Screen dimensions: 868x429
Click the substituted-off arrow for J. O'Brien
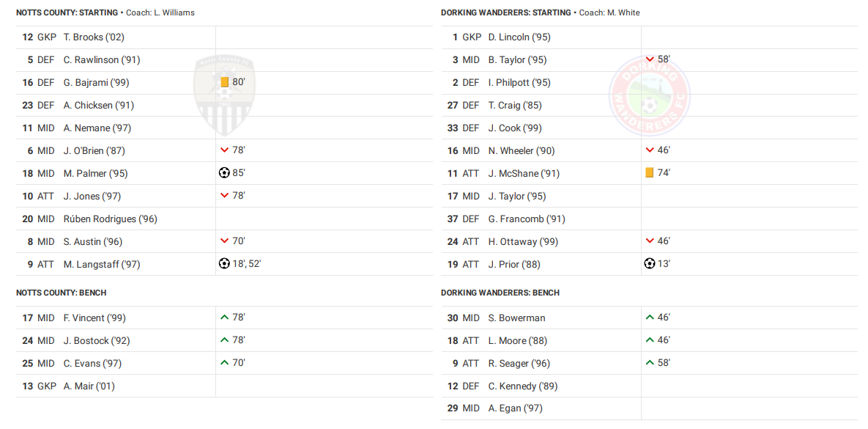click(x=225, y=150)
